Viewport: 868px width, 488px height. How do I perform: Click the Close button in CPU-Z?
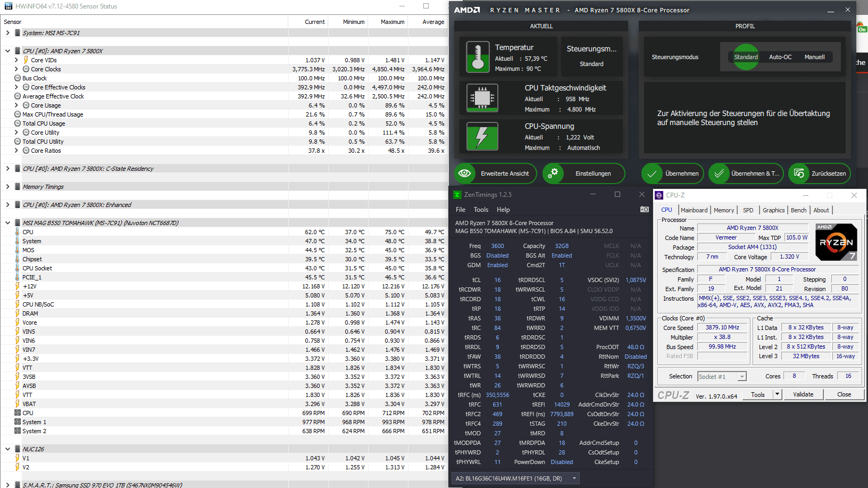pyautogui.click(x=844, y=394)
